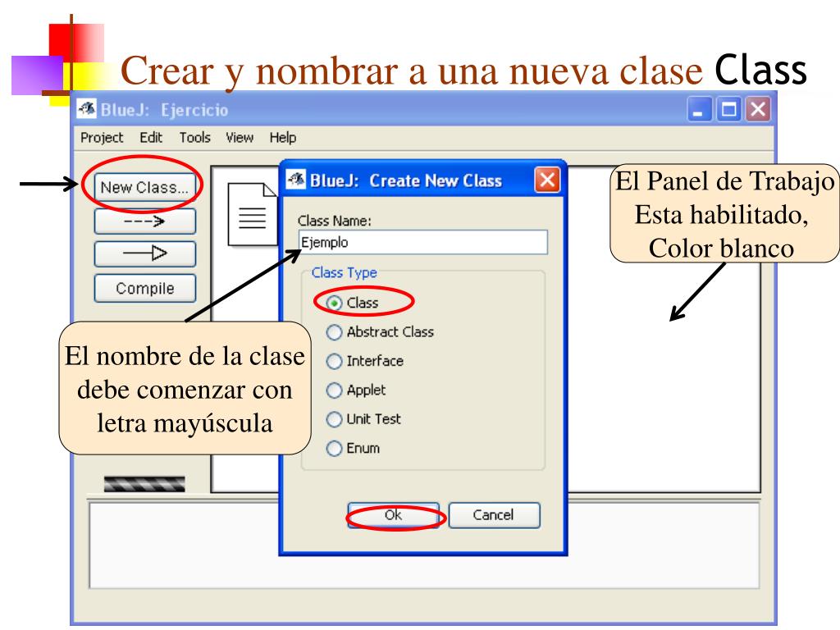This screenshot has height=630, width=840.
Task: Click the BlueJ icon in main title bar
Action: [86, 109]
